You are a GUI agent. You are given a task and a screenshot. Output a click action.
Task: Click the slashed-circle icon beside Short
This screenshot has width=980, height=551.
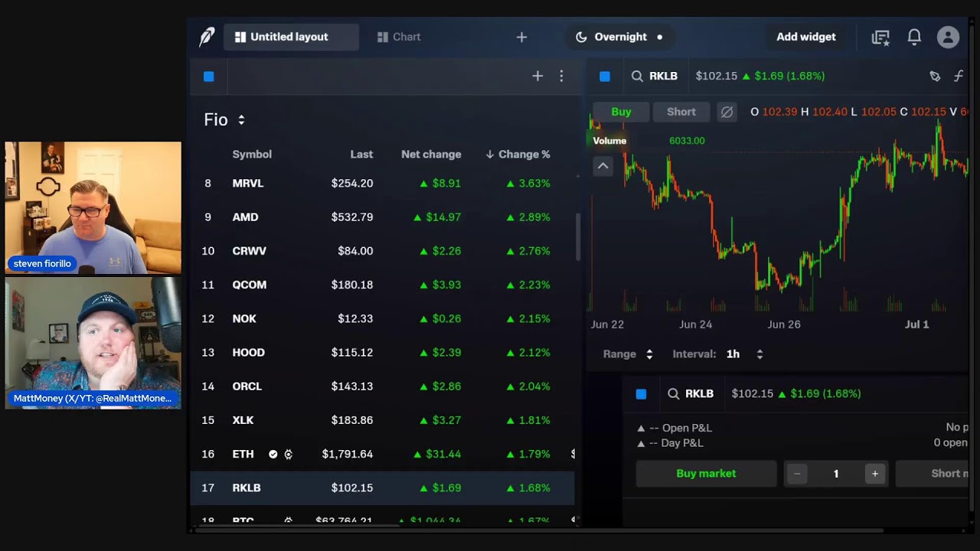727,112
